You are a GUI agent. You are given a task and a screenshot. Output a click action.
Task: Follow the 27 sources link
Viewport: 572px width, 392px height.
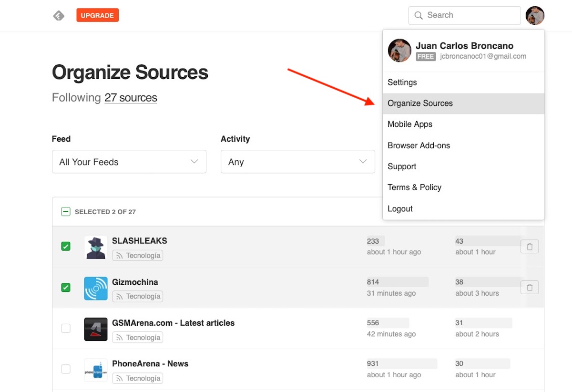tap(131, 98)
